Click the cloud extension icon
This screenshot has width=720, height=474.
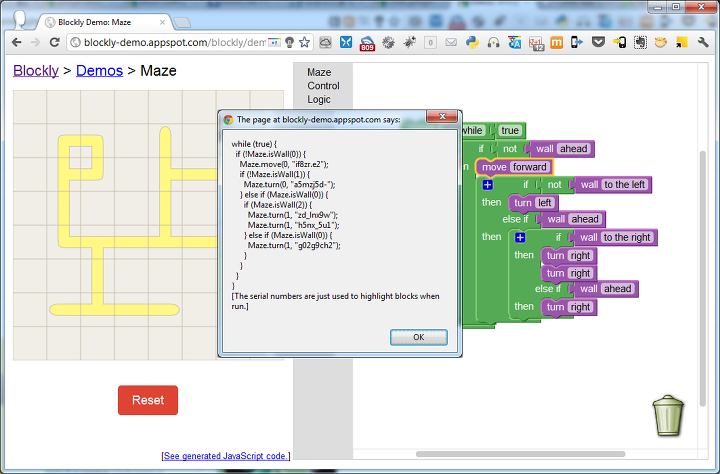point(326,43)
